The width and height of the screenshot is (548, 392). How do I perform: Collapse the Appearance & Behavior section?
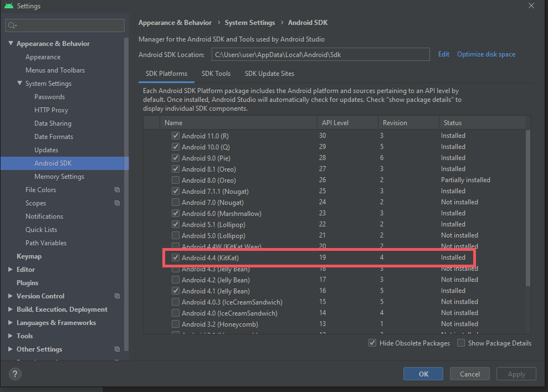(11, 44)
